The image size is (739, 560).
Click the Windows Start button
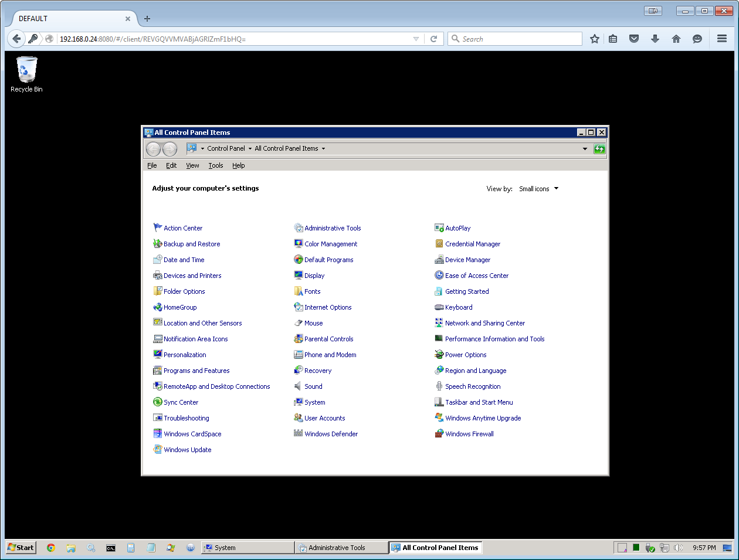[x=21, y=547]
